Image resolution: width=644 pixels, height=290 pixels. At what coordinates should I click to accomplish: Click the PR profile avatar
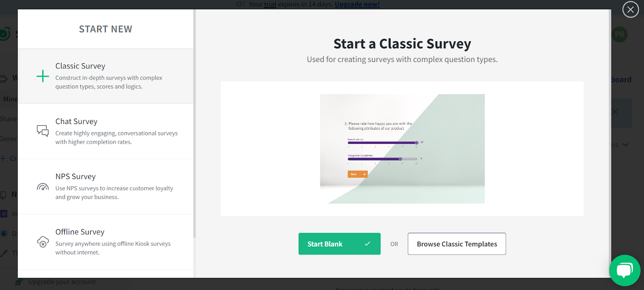tap(619, 35)
